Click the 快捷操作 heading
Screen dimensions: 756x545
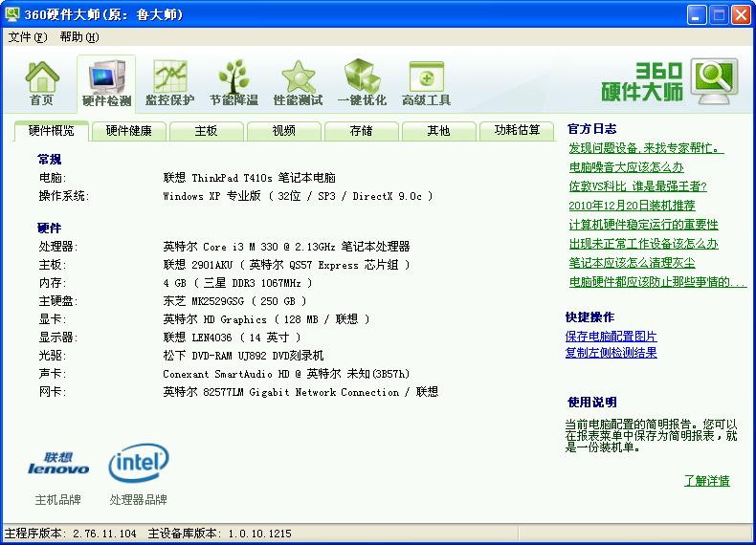(589, 317)
